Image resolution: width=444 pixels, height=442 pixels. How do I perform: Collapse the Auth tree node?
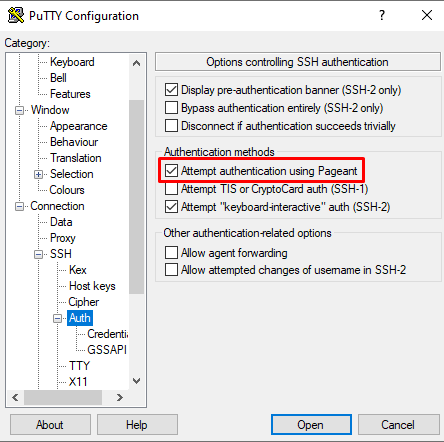(58, 318)
